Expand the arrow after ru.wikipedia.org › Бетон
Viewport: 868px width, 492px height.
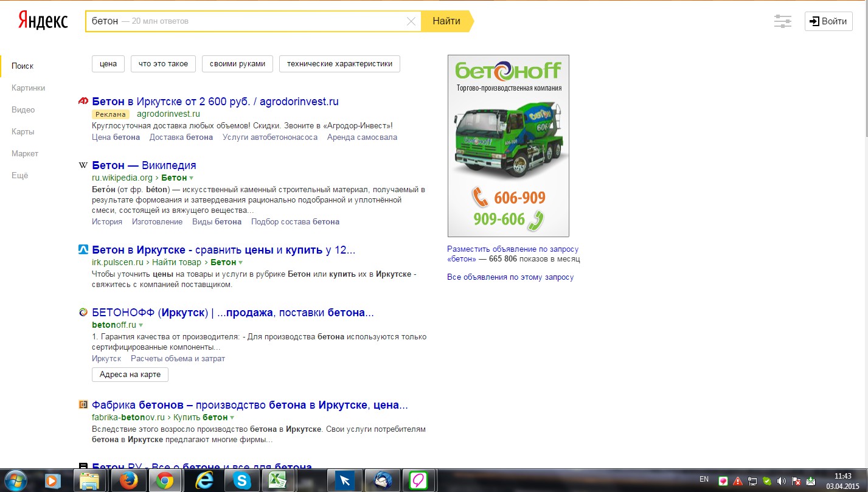(191, 178)
